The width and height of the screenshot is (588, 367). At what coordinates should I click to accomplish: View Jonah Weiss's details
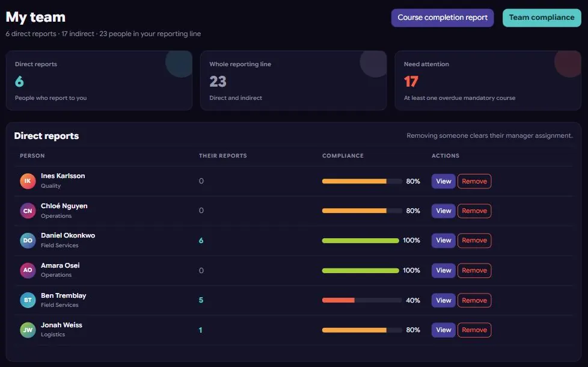[443, 330]
